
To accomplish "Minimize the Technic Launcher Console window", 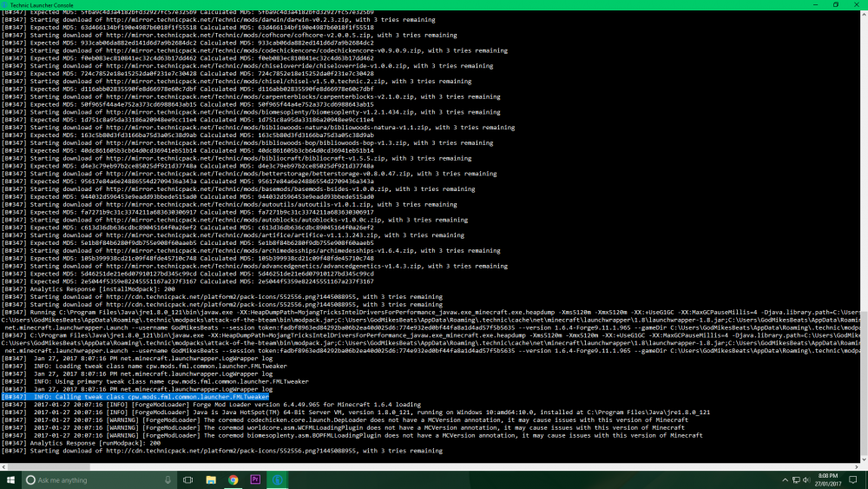I will point(815,5).
